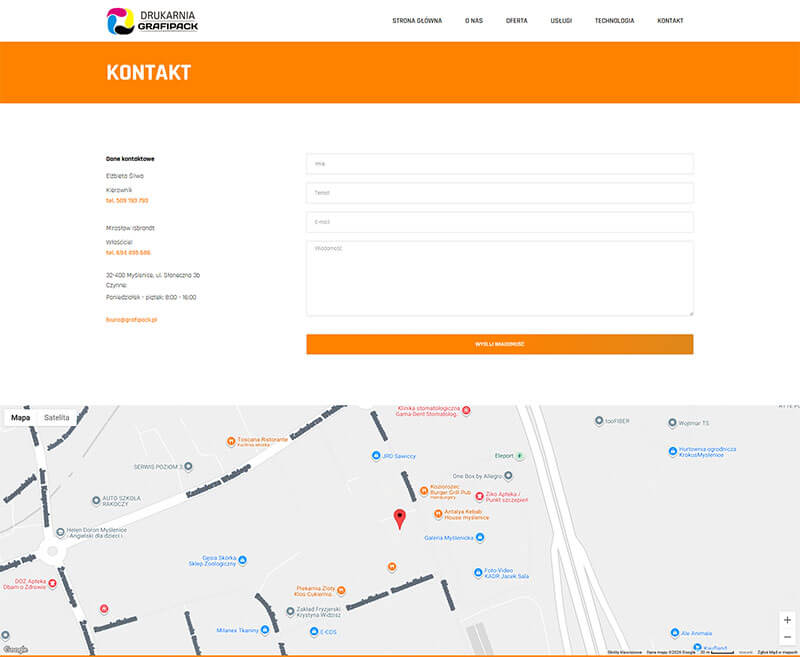
Task: Select the Antalya Kebab House marker
Action: coord(438,514)
